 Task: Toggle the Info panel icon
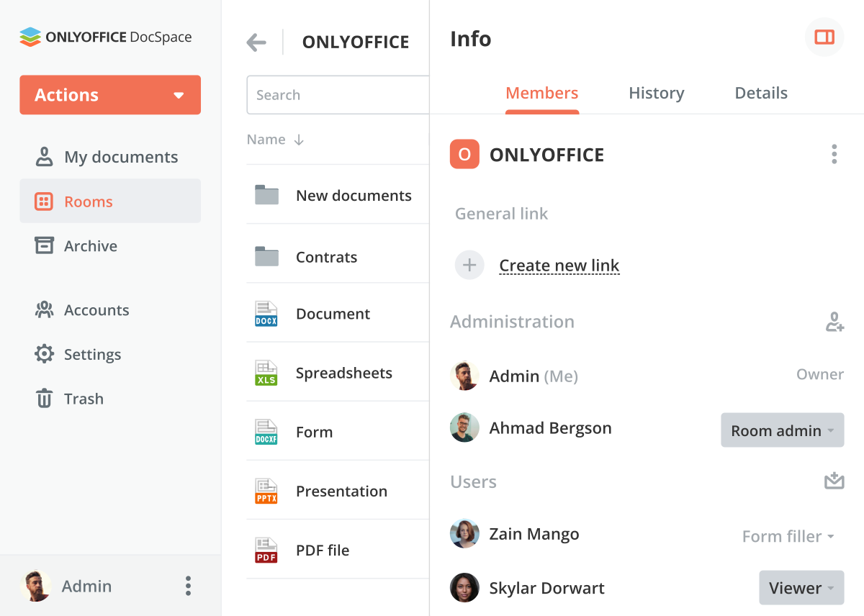coord(824,37)
